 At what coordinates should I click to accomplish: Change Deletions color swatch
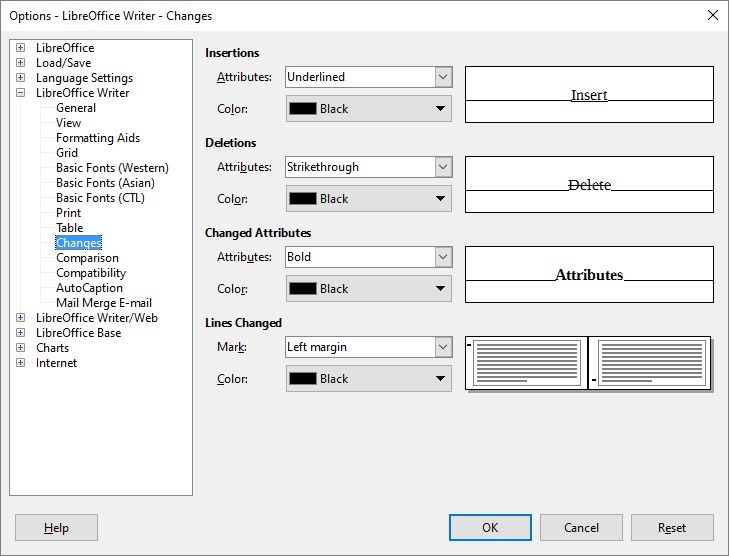coord(368,199)
